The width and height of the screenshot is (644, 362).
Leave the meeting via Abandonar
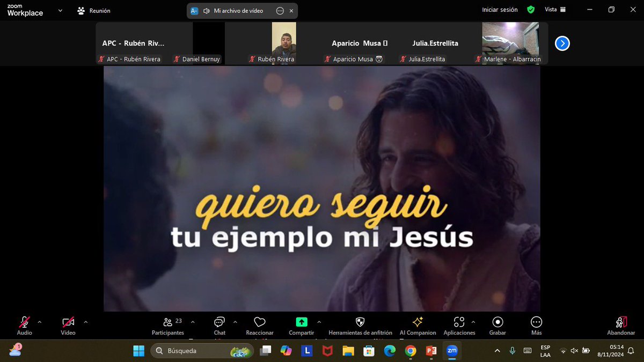621,326
